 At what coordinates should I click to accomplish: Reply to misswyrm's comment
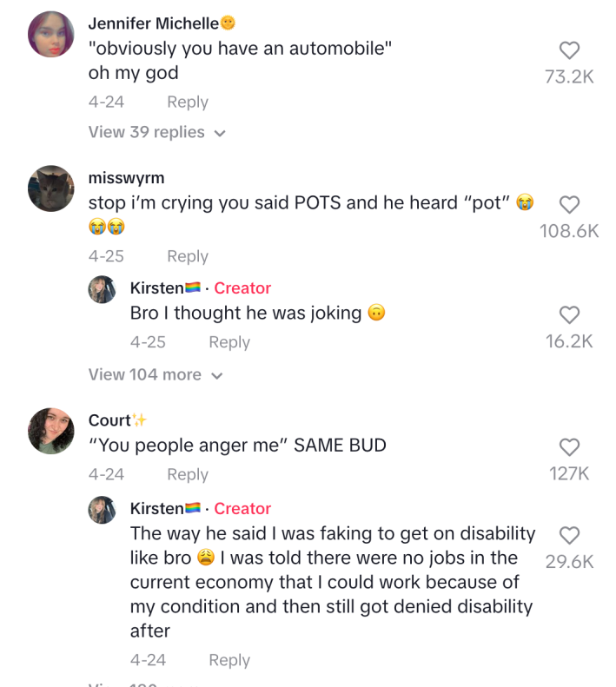187,256
